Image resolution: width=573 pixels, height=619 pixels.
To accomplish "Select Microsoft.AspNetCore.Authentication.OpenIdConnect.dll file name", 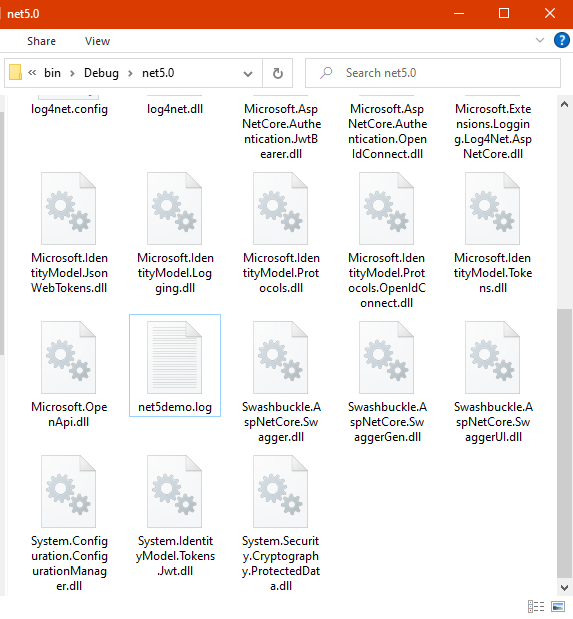I will point(387,131).
